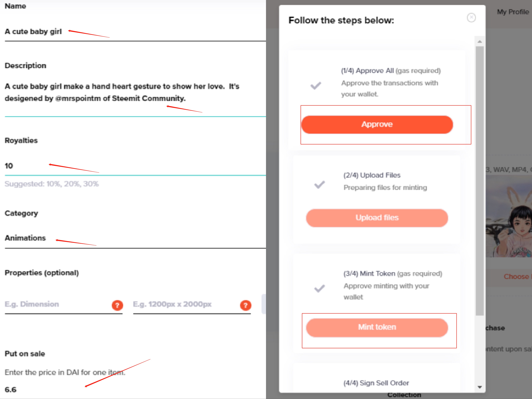
Task: Click the E.g. Dimension property name field
Action: pyautogui.click(x=56, y=304)
